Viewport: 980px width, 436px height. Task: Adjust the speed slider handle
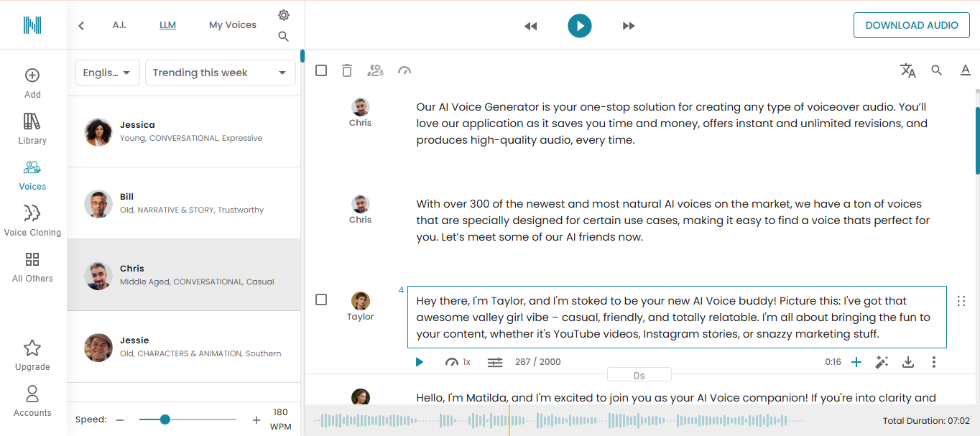point(165,419)
